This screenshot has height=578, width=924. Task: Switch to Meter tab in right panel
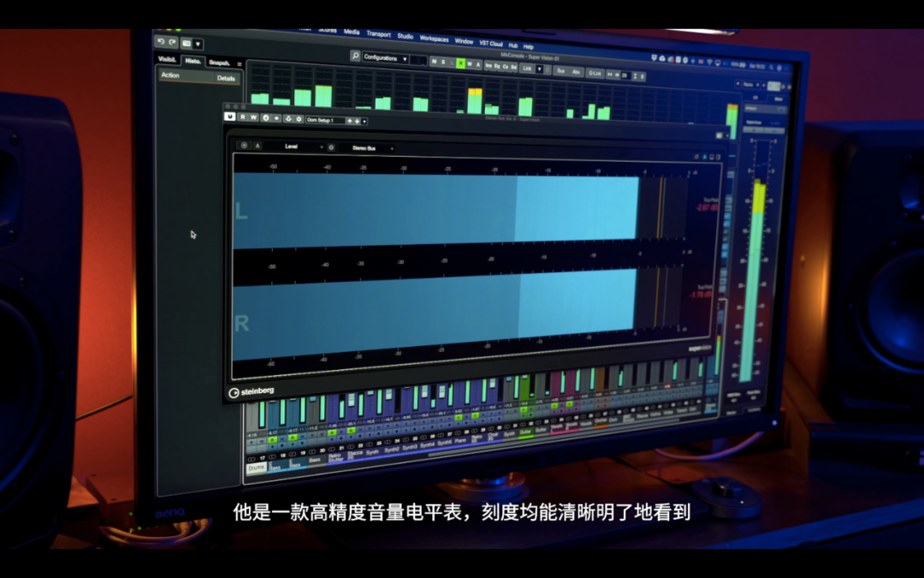coord(777,99)
